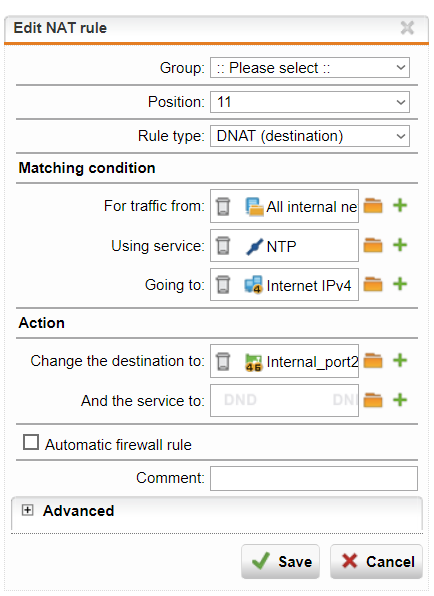The width and height of the screenshot is (434, 596).
Task: Open the Group dropdown
Action: [x=310, y=68]
